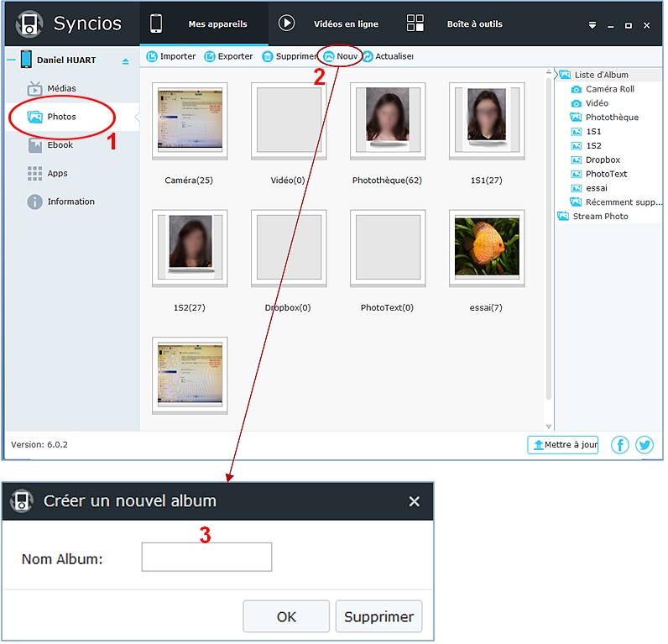Open the PhotoText(0) album thumbnail
This screenshot has height=644, width=668.
389,249
